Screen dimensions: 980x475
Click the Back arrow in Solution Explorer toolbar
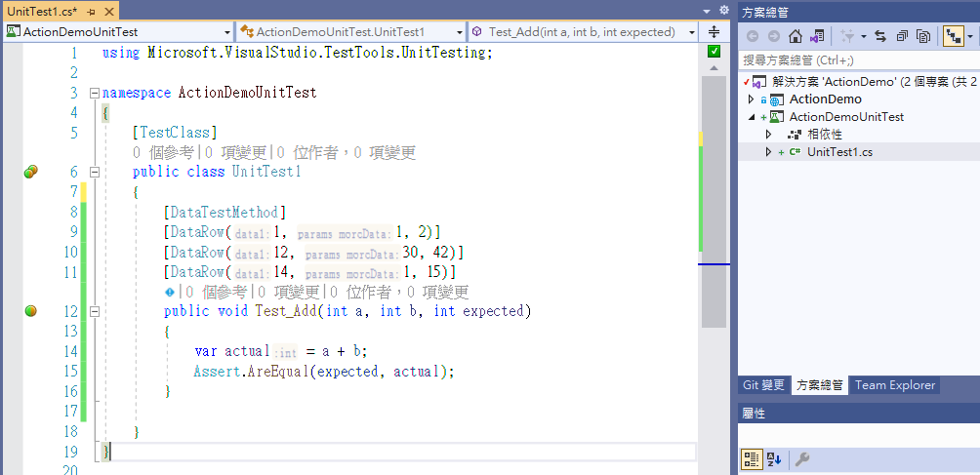point(753,37)
